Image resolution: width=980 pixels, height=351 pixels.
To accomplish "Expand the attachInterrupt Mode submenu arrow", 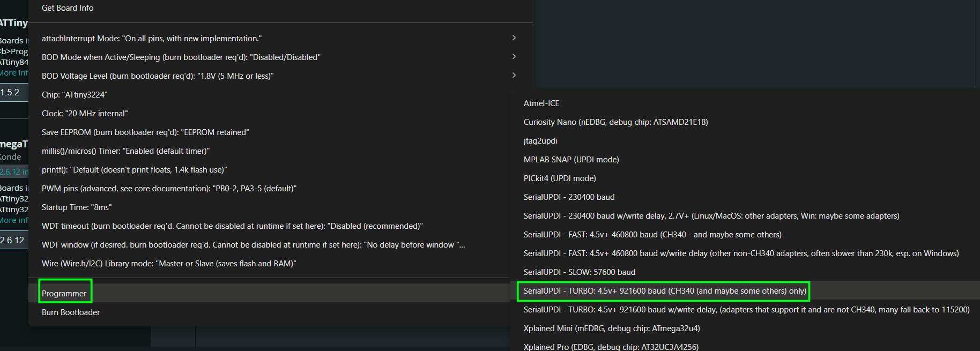I will pyautogui.click(x=514, y=38).
